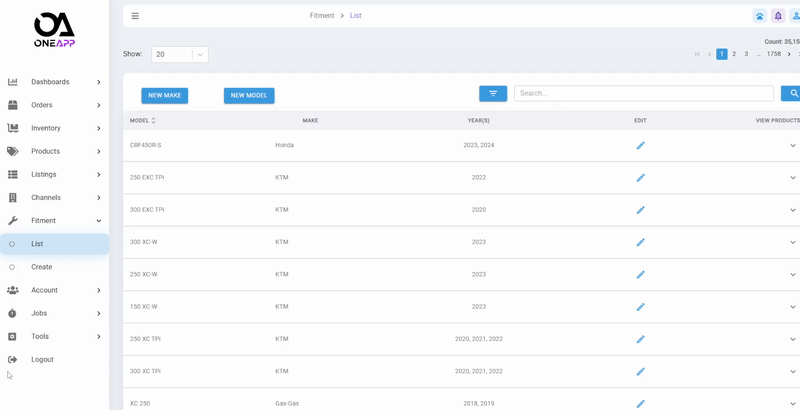800x410 pixels.
Task: Expand the Orders menu chevron
Action: pyautogui.click(x=98, y=105)
